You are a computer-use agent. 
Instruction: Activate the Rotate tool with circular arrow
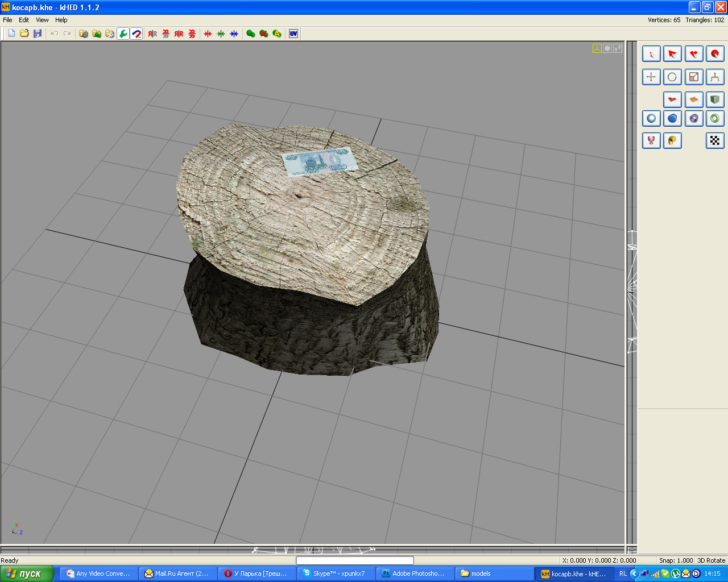(672, 77)
